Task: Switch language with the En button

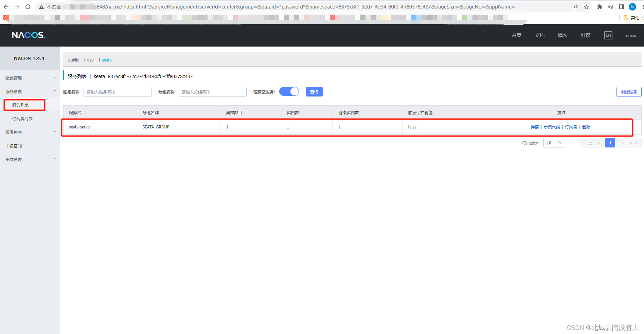Action: click(608, 35)
